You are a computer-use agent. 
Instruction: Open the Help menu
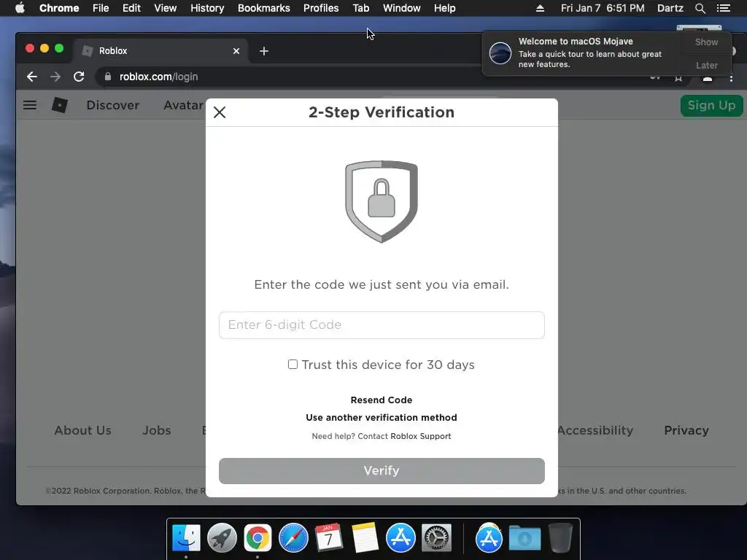tap(444, 8)
